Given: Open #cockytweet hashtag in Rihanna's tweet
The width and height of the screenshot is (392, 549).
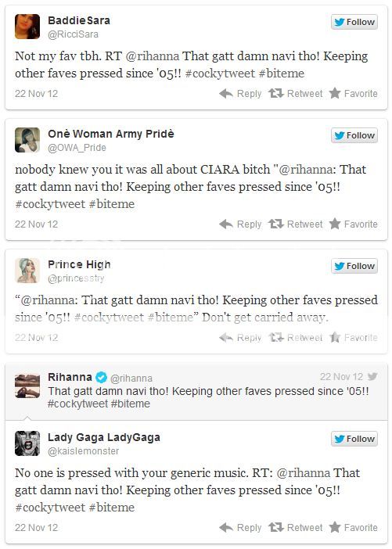Looking at the screenshot, I should click(77, 404).
